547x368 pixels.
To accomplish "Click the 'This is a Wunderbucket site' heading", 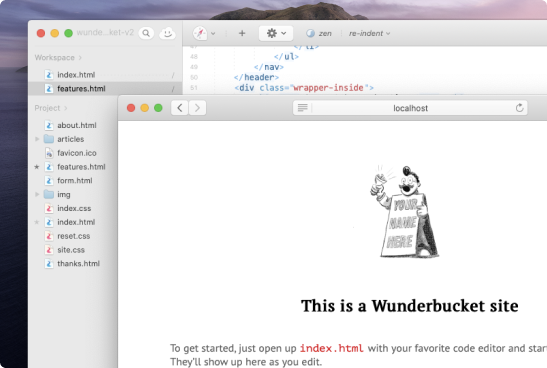I will tap(410, 306).
